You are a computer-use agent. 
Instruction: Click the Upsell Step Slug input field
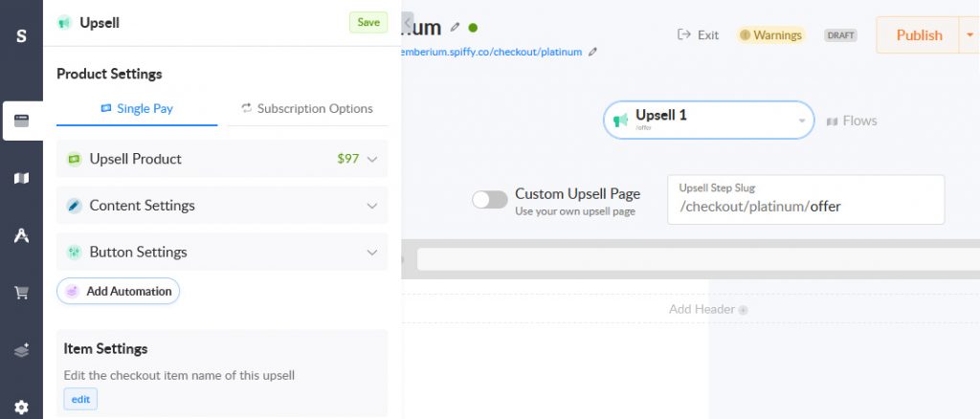(x=806, y=200)
